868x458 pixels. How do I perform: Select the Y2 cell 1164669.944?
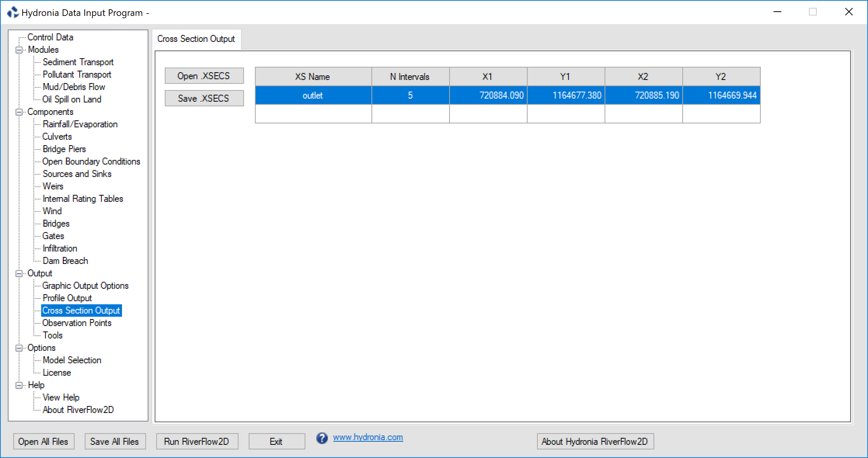(x=721, y=95)
